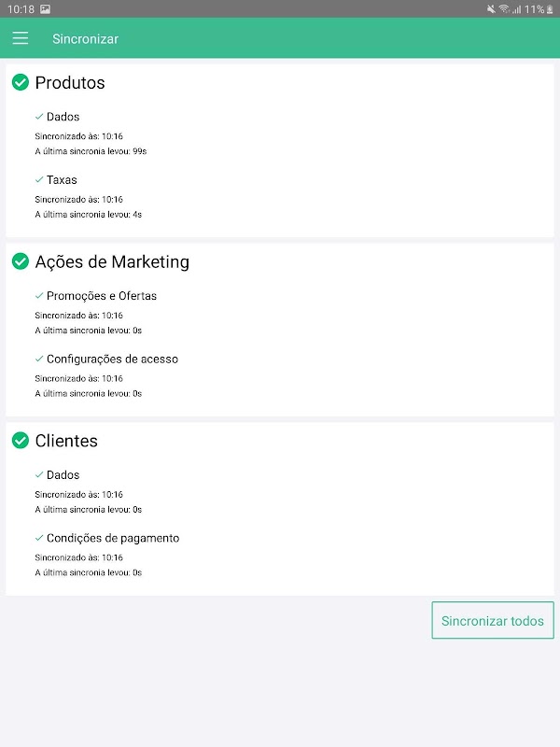560x747 pixels.
Task: Tap the Ações de Marketing check circle icon
Action: [x=21, y=262]
